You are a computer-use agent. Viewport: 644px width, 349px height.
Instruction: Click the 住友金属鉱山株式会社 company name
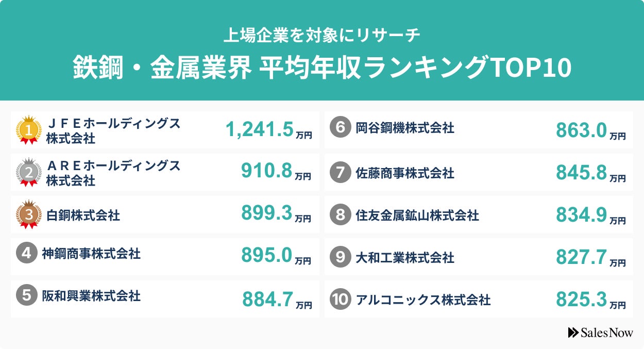pos(417,215)
